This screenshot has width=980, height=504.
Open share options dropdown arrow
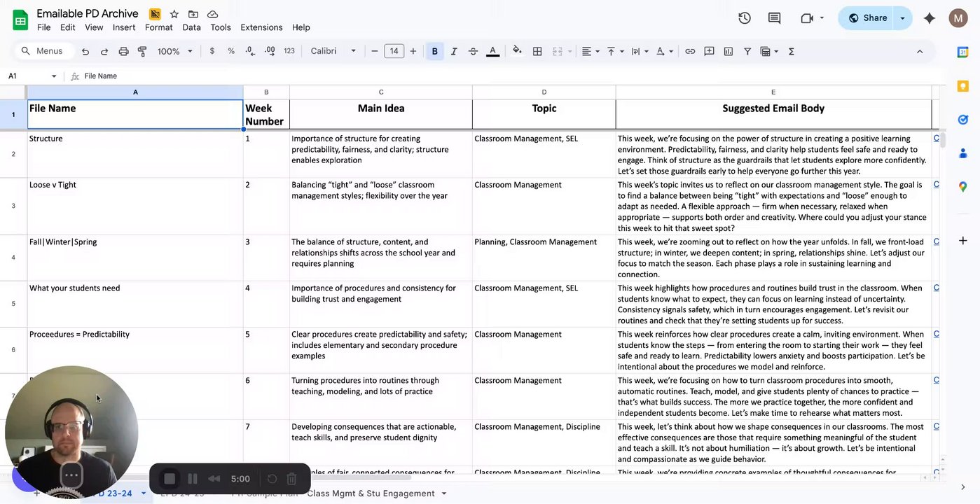point(903,18)
